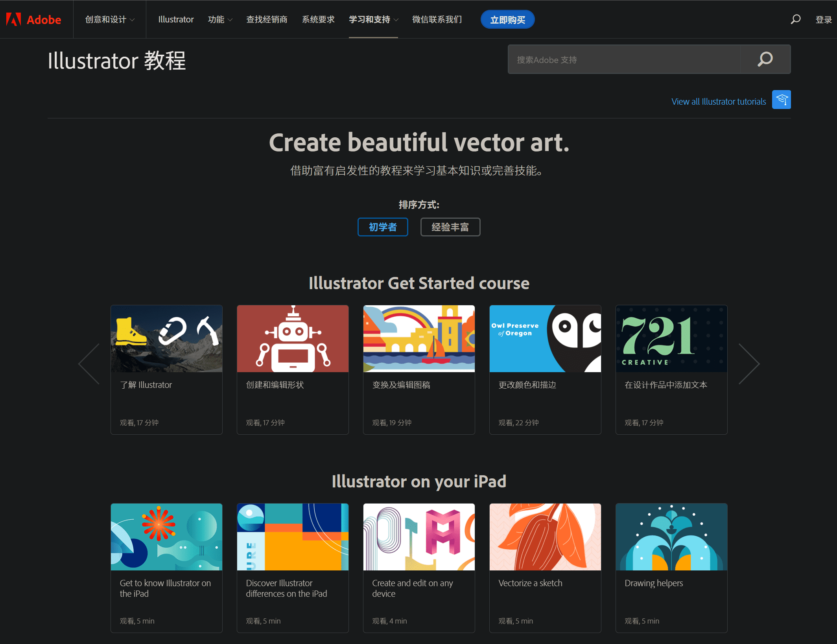Click '观看, 22 分钟' duration text
The image size is (837, 644).
[x=518, y=423]
